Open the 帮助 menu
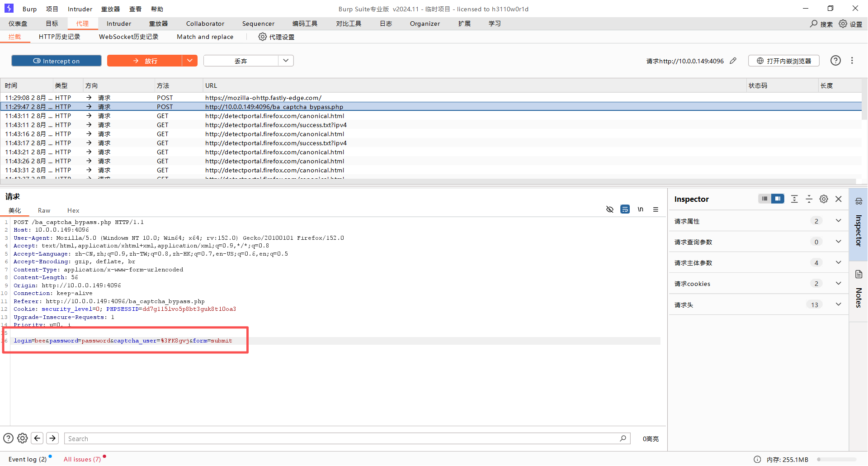 point(157,9)
